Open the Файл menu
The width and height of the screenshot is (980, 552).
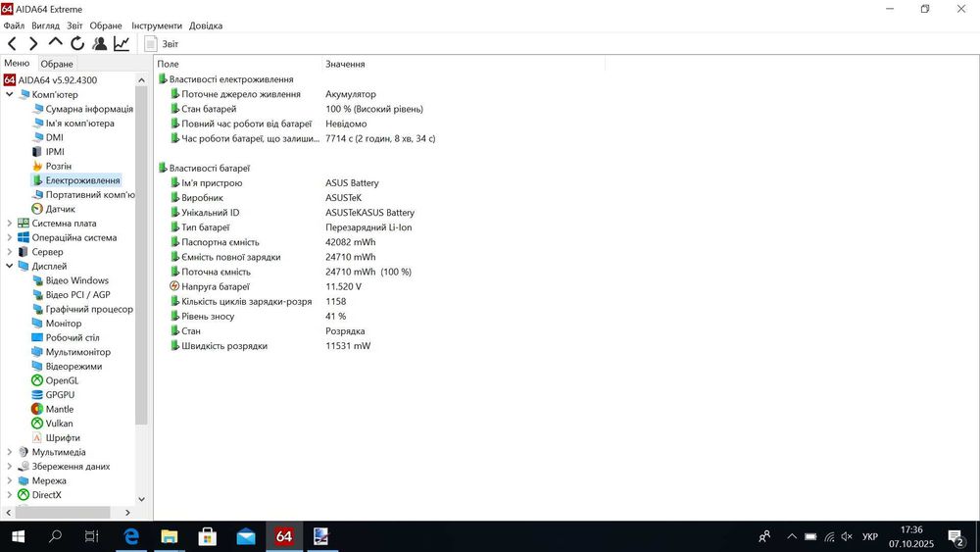(x=14, y=25)
